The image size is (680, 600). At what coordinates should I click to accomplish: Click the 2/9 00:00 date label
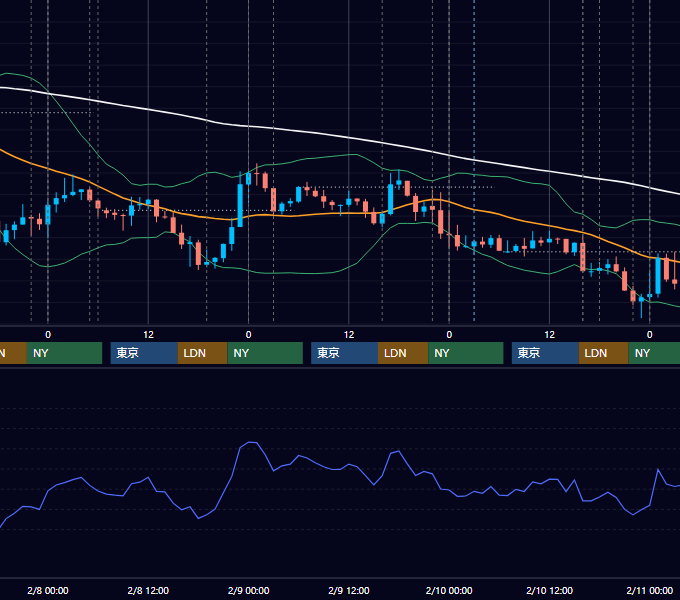248,590
